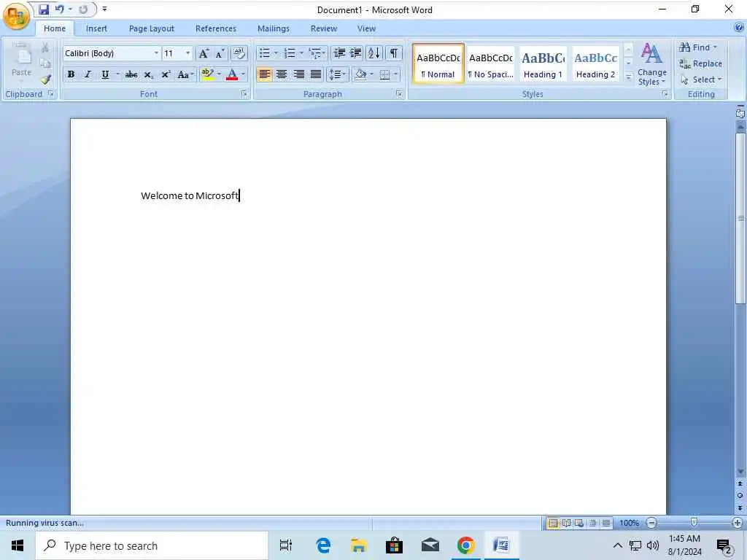
Task: Switch to the View tab
Action: (x=366, y=28)
